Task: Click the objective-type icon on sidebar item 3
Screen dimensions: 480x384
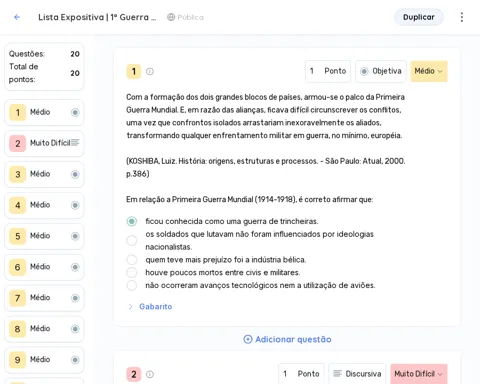Action: click(x=75, y=174)
